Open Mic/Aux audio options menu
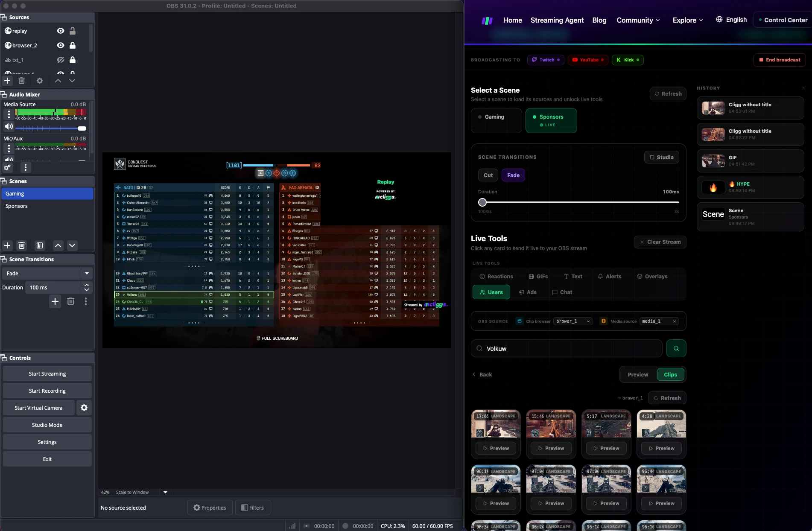 (9, 149)
